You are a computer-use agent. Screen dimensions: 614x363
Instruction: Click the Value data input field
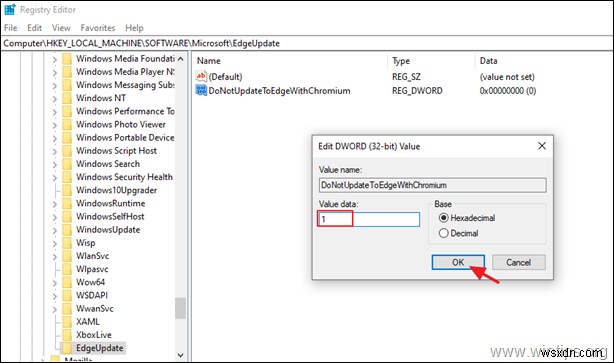click(x=369, y=219)
